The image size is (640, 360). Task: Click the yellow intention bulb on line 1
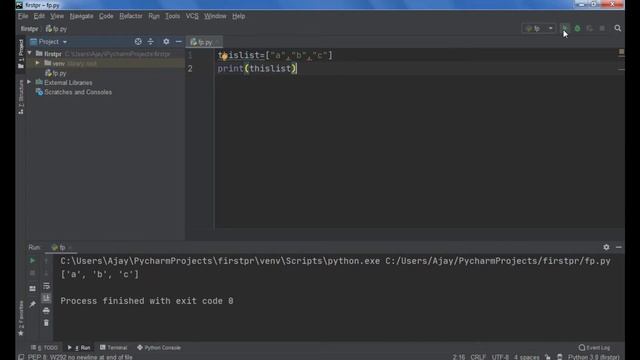(224, 56)
